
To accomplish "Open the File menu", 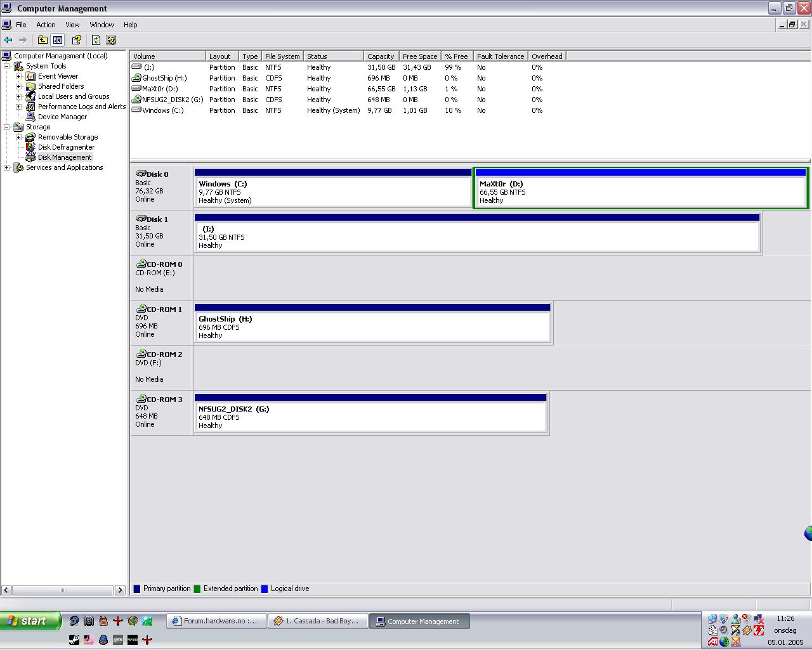I will [21, 25].
